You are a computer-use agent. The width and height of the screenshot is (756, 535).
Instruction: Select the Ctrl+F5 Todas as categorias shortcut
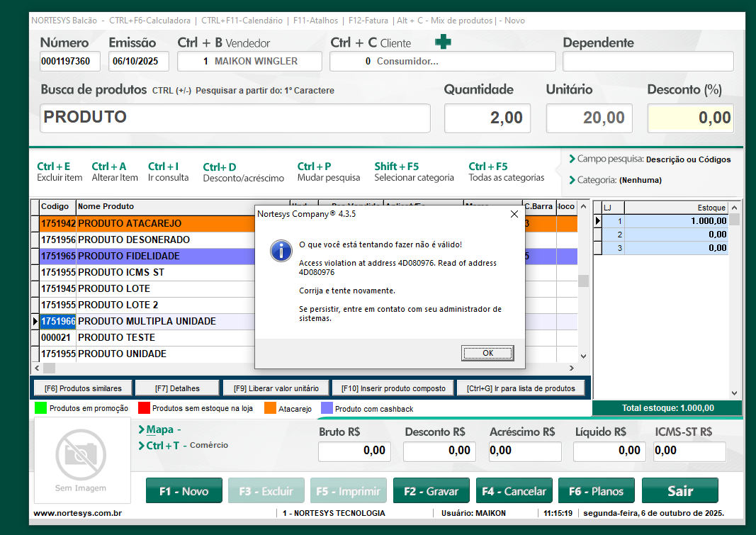click(x=506, y=172)
